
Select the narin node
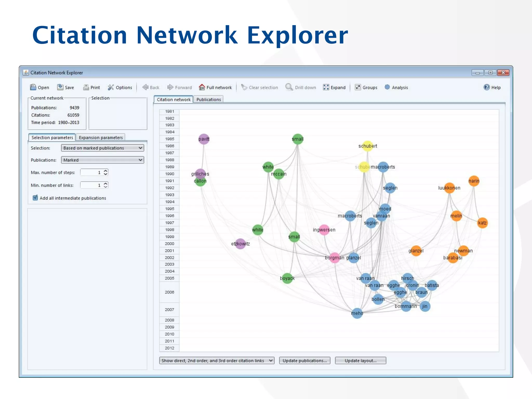474,181
